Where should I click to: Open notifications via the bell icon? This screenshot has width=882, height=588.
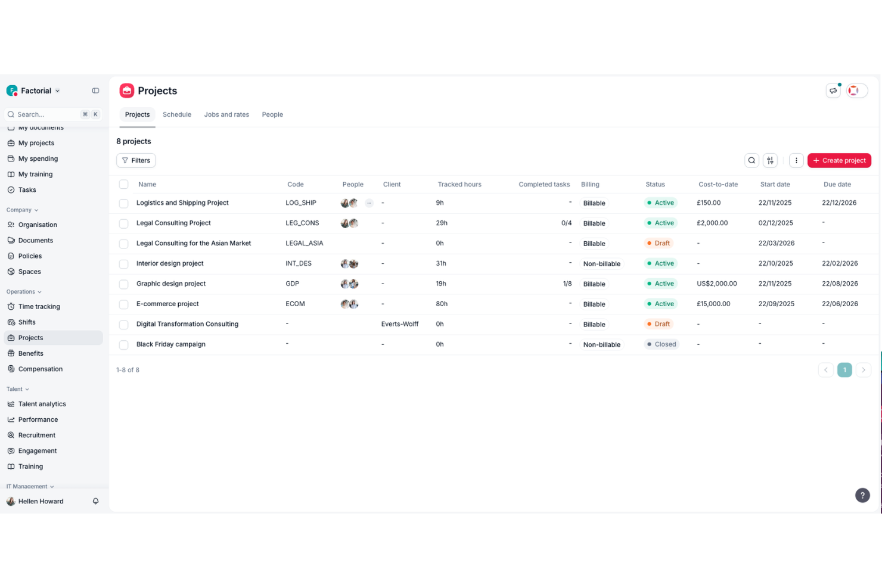[x=95, y=501]
